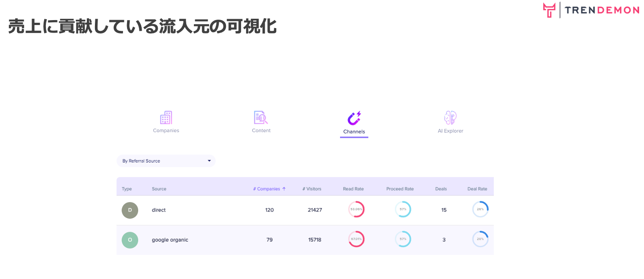Select the Content magnifier icon
The height and width of the screenshot is (279, 644).
tap(261, 117)
